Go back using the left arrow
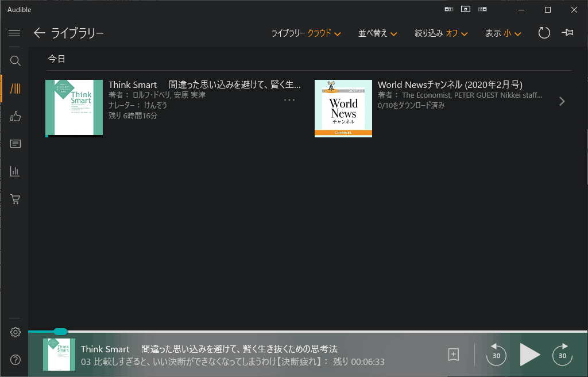The image size is (588, 377). click(40, 33)
